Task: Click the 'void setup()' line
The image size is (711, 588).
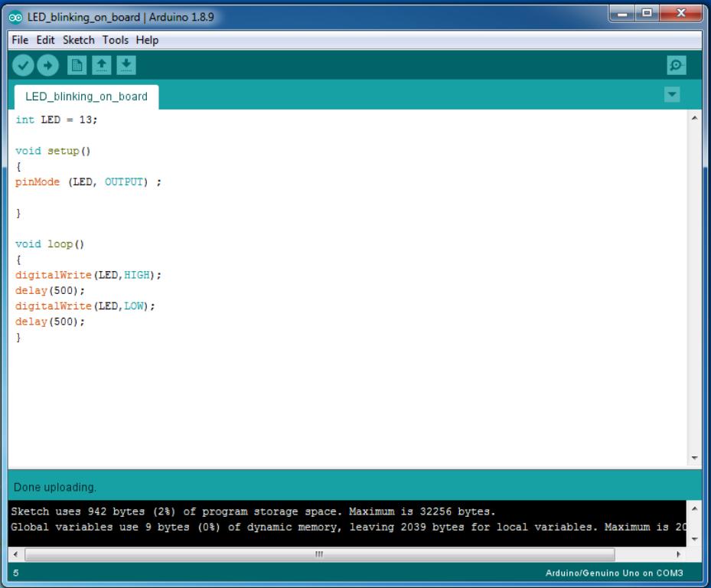Action: click(x=53, y=151)
